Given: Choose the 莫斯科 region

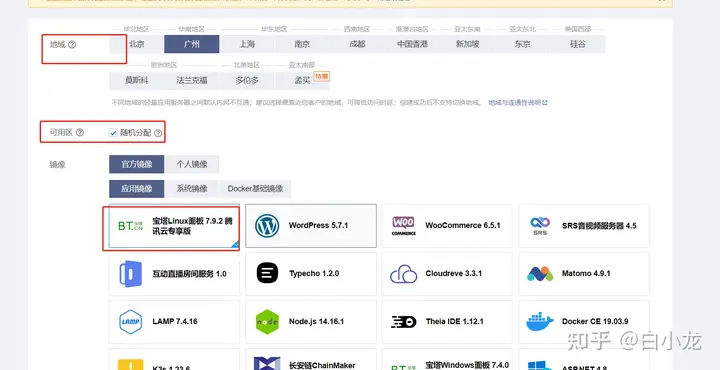Looking at the screenshot, I should [x=137, y=80].
